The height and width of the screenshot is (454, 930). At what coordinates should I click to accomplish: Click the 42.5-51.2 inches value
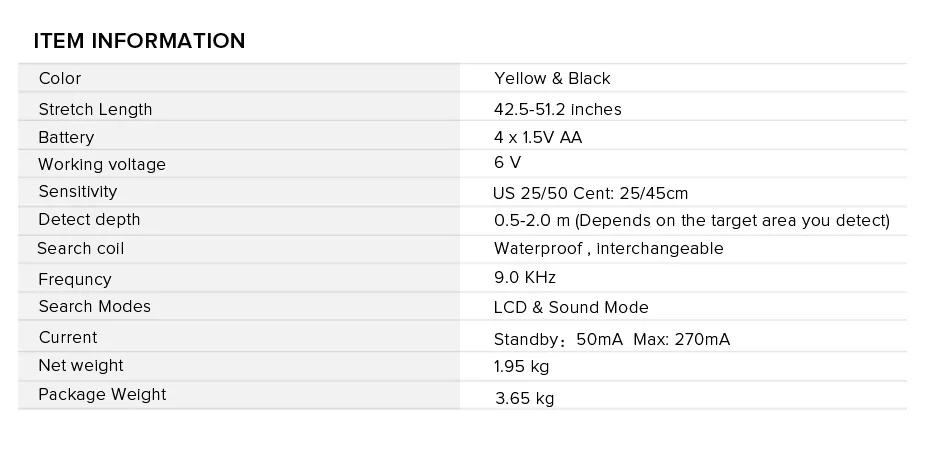558,109
